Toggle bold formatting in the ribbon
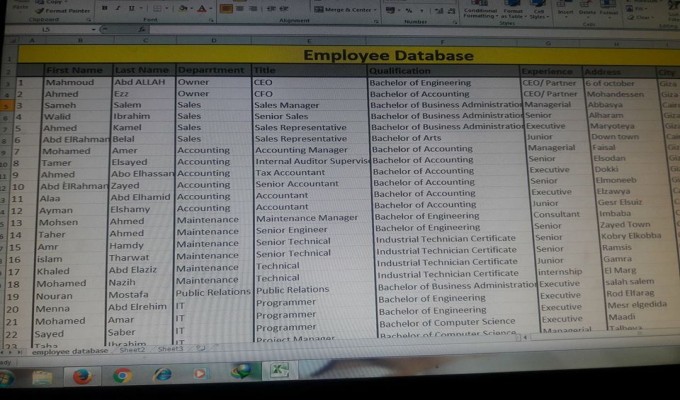The height and width of the screenshot is (400, 680). pos(104,8)
